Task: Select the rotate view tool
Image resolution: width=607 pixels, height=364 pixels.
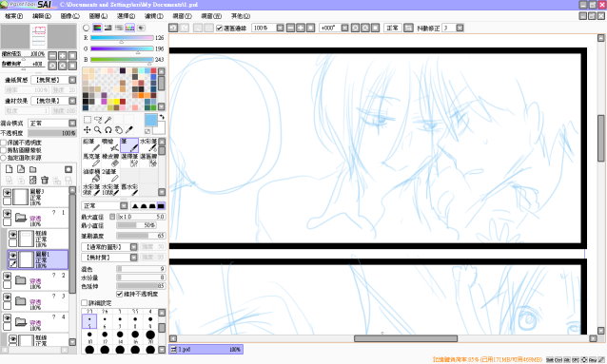Action: (108, 130)
